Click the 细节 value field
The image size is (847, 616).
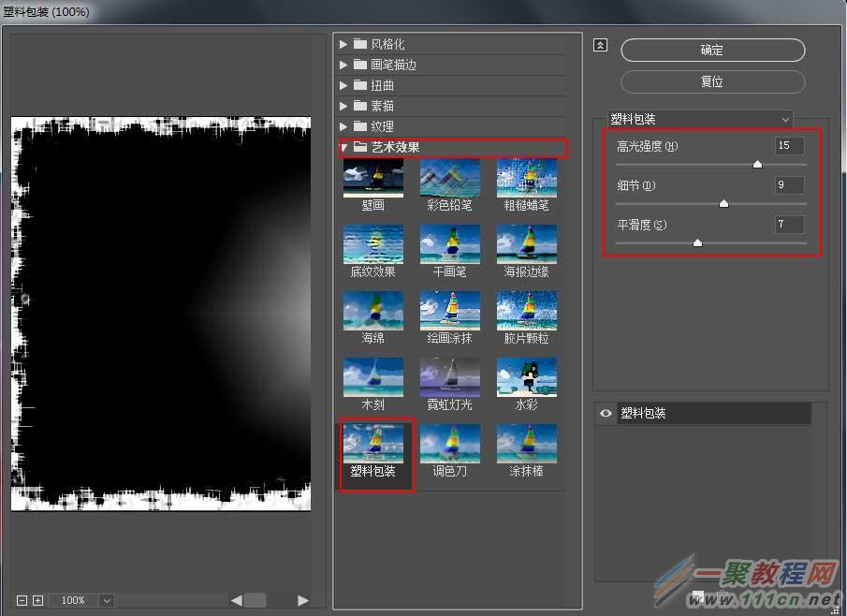(x=789, y=185)
